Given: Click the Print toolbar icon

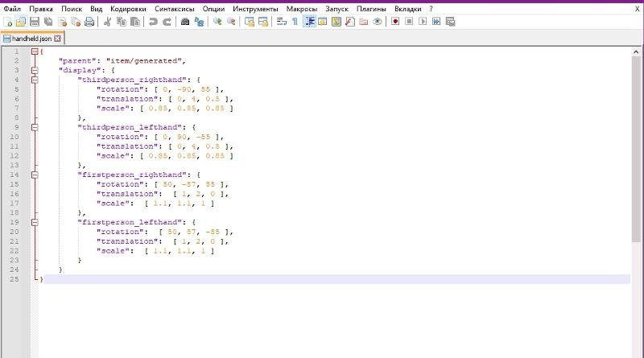Looking at the screenshot, I should click(89, 22).
